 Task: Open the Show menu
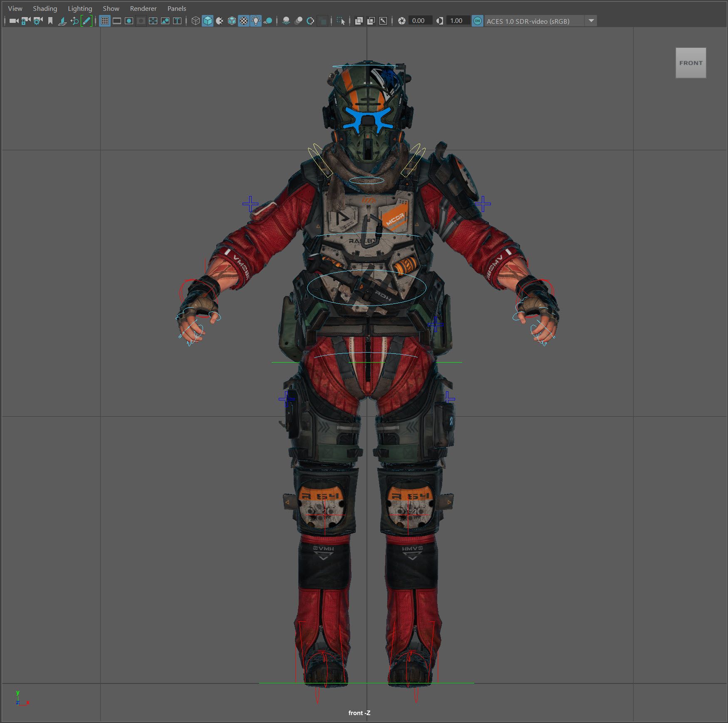click(111, 8)
